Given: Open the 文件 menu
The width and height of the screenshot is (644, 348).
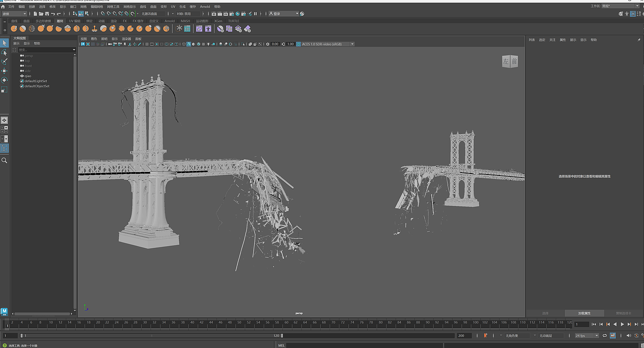Looking at the screenshot, I should [x=11, y=7].
